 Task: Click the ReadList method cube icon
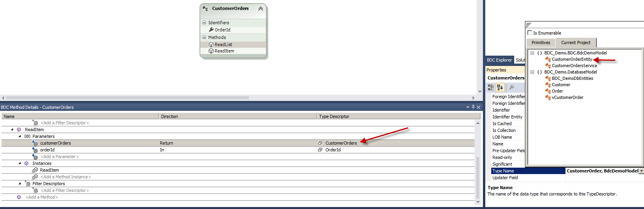211,45
